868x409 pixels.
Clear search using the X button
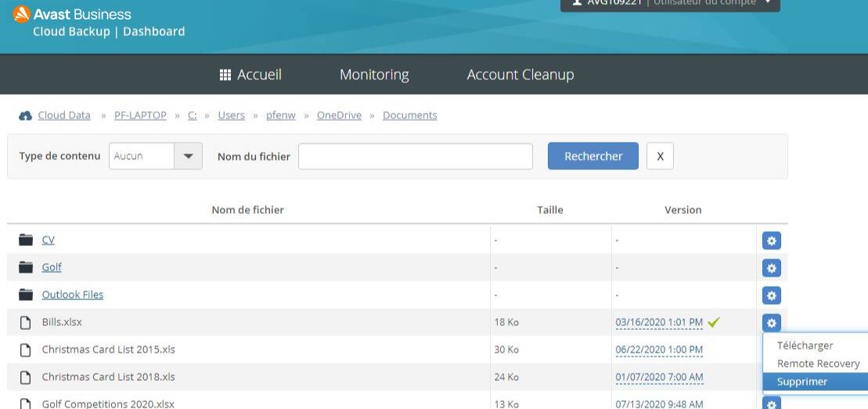click(660, 156)
